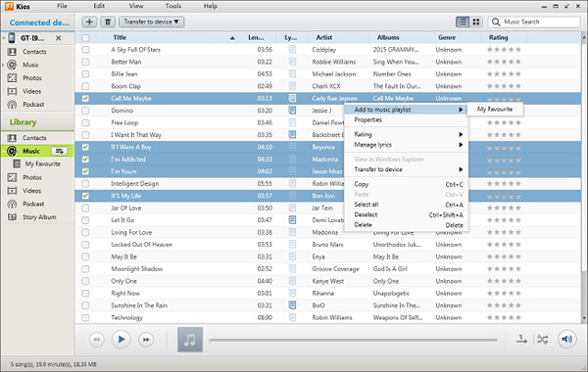Select My Favourite playlist in submenu
Screen dimensions: 588x372
point(495,109)
